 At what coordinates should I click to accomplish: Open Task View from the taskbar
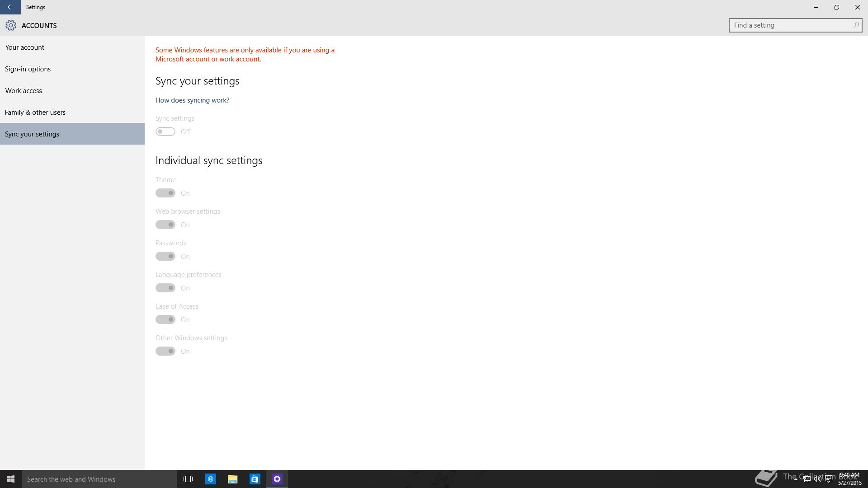pos(188,479)
